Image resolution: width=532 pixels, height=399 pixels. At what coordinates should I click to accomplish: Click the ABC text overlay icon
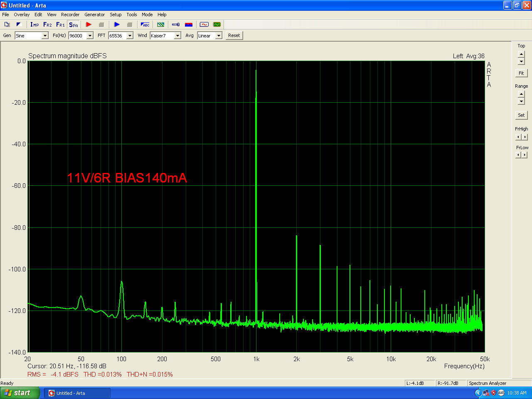145,25
